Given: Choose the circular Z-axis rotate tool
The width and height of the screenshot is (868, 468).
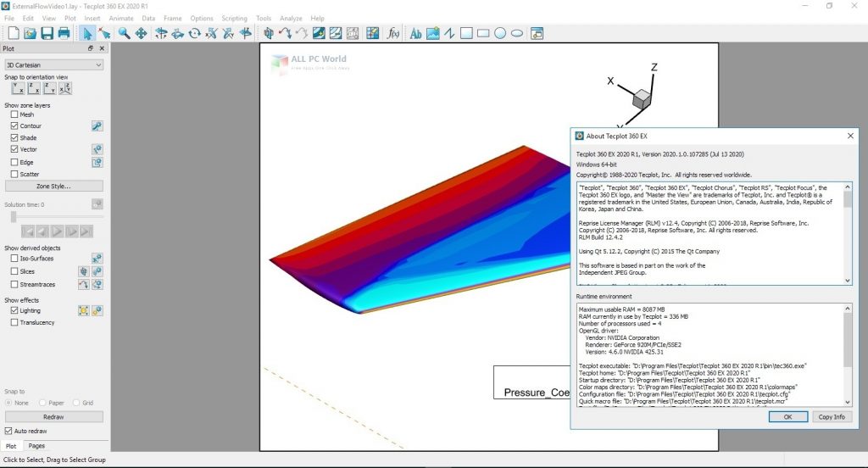Looking at the screenshot, I should 195,33.
